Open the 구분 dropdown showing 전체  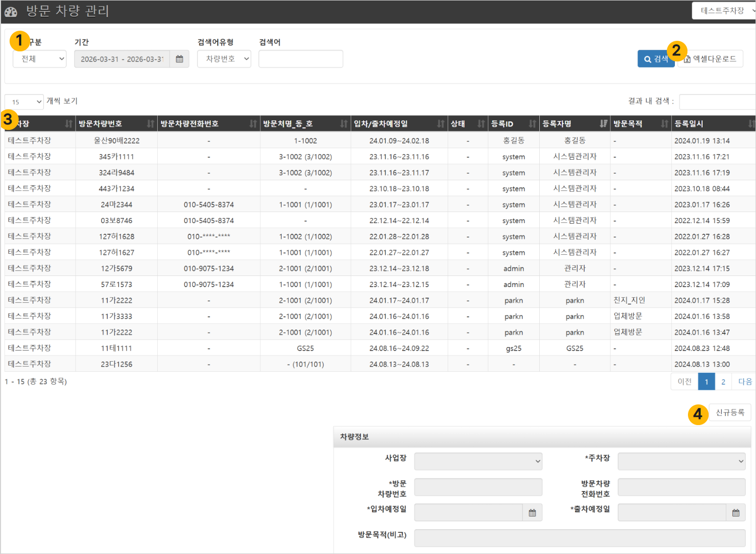coord(39,59)
